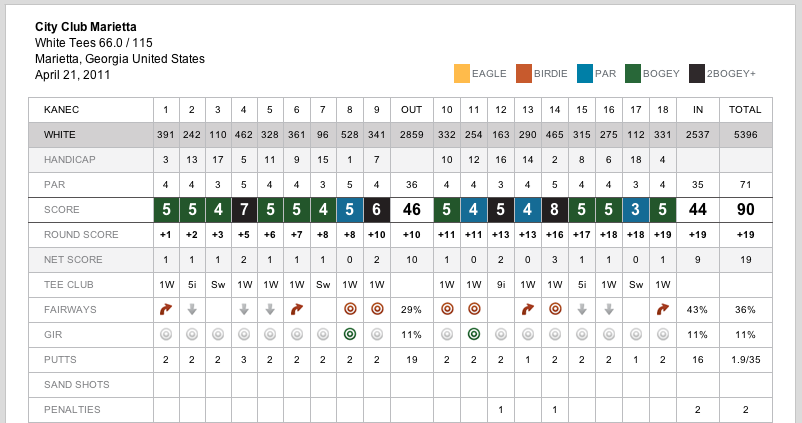Click hole 8 fairway hit target icon
The width and height of the screenshot is (802, 423).
tap(349, 310)
